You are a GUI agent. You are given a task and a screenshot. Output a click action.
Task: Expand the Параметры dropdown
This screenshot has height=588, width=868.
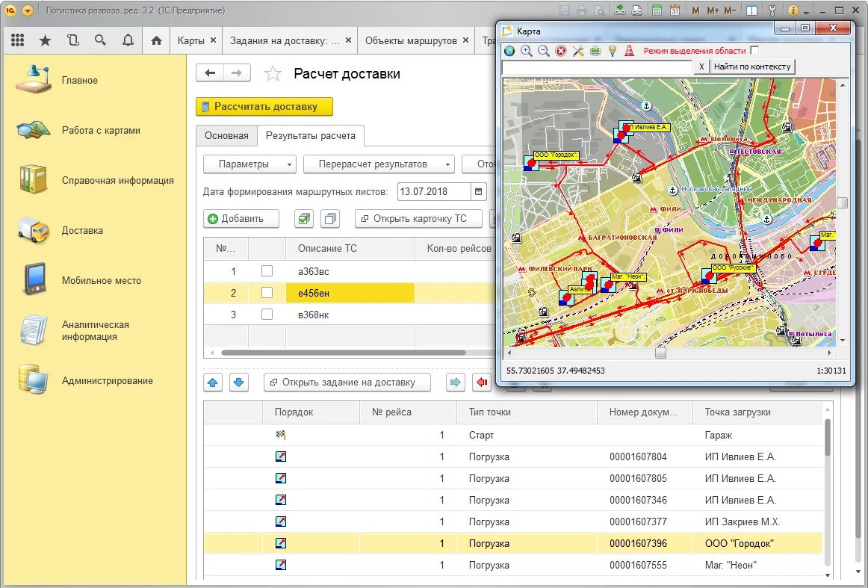(249, 164)
